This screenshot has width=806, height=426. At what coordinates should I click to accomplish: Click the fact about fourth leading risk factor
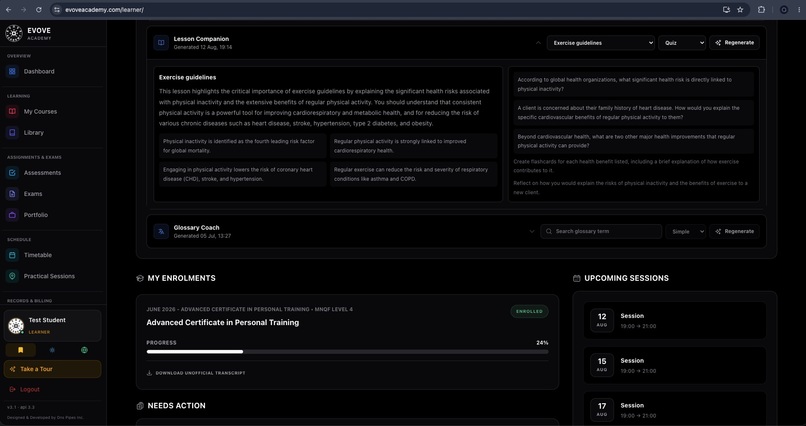(x=243, y=146)
